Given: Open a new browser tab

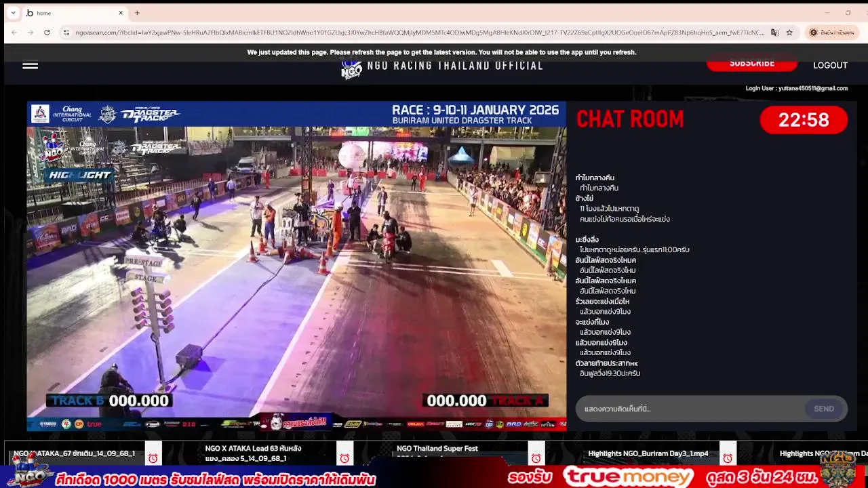Looking at the screenshot, I should (x=137, y=13).
